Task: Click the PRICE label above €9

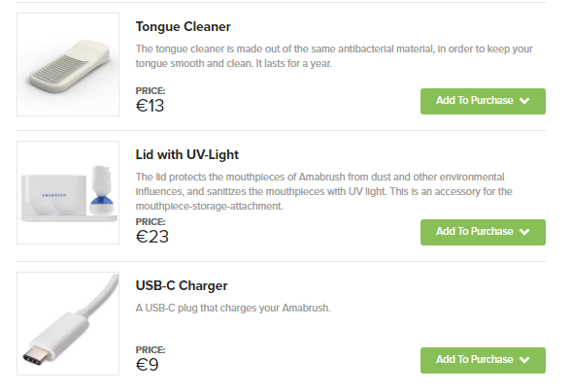Action: (x=151, y=349)
